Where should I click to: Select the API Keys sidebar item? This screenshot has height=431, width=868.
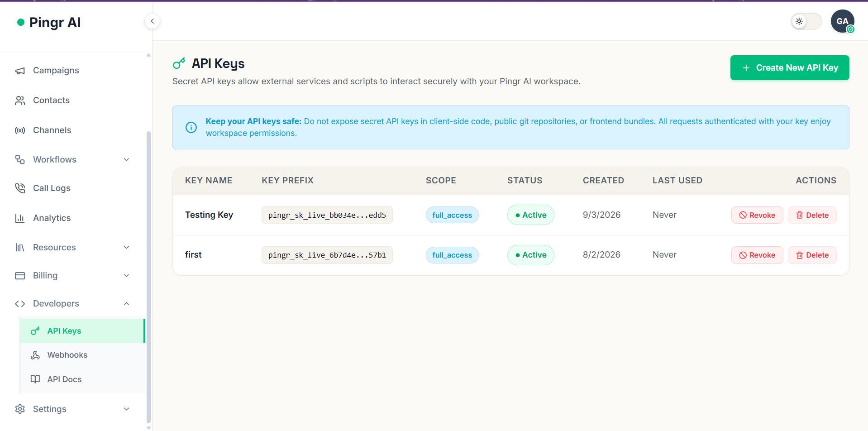[82, 331]
